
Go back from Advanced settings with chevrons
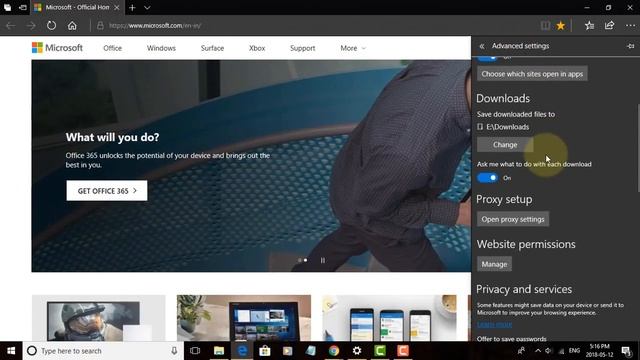coord(482,46)
